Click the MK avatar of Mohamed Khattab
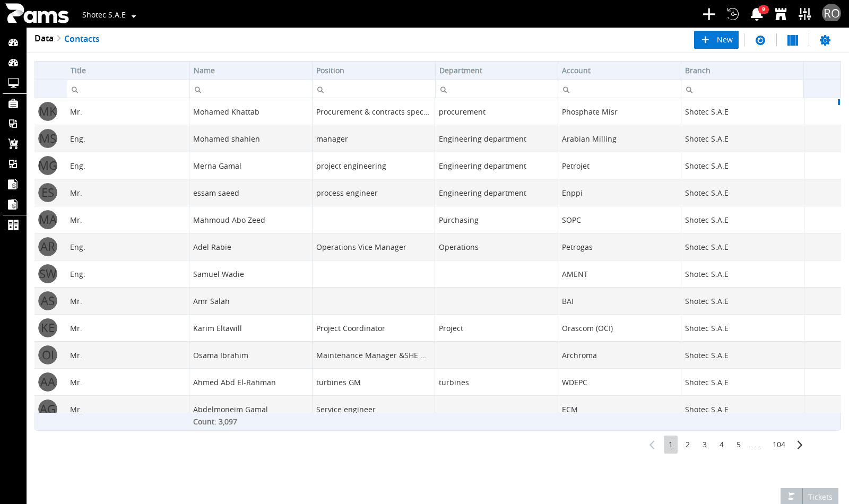This screenshot has width=849, height=504. 48,111
